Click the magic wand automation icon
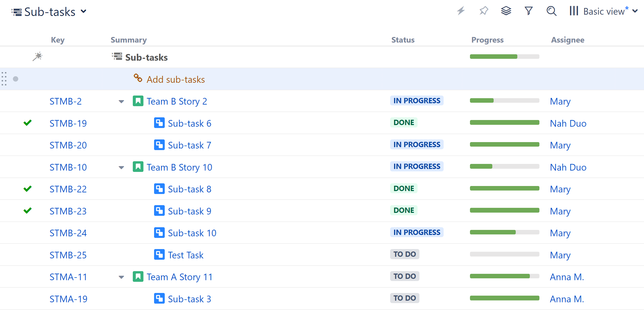 coord(38,56)
